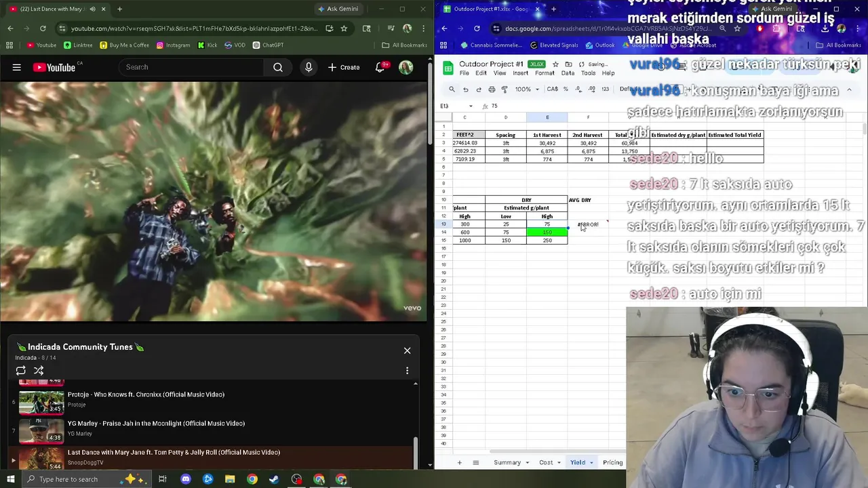
Task: Reload the YouTube browser tab
Action: click(43, 28)
